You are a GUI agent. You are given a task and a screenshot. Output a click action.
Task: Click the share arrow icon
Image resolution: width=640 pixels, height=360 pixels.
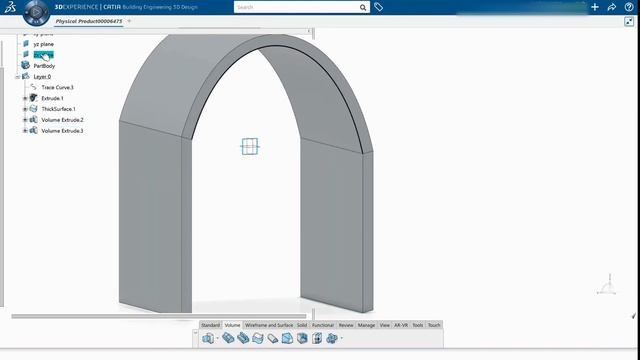click(x=611, y=7)
